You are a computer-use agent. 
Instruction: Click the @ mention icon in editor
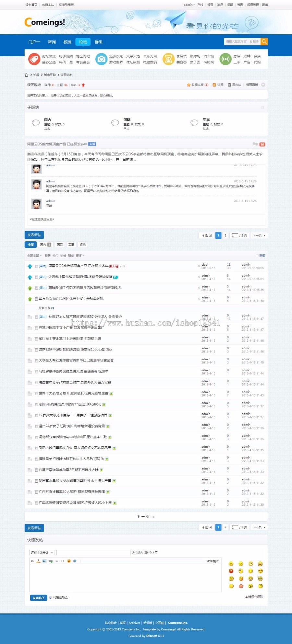(75, 561)
